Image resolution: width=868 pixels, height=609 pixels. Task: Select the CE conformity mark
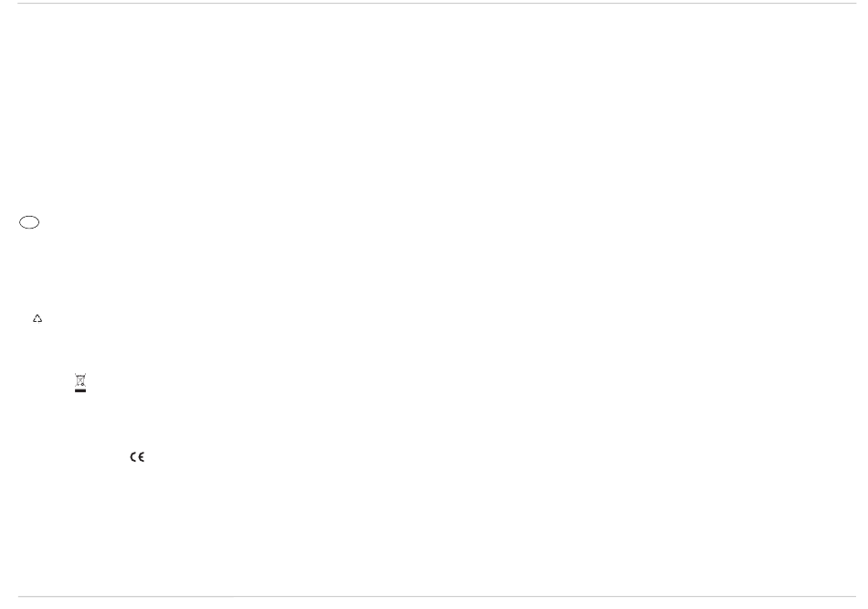point(137,457)
